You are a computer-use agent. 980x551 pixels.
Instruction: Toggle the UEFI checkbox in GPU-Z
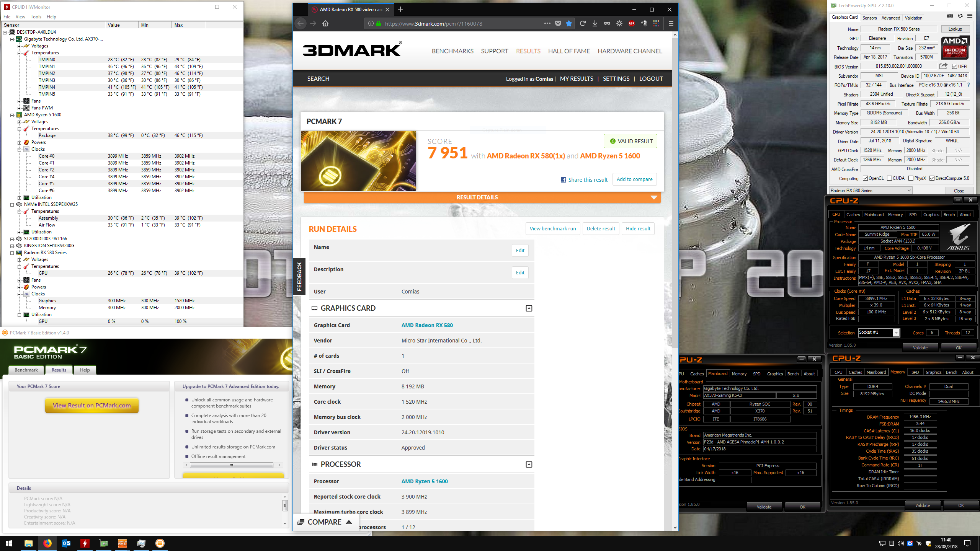click(x=954, y=67)
